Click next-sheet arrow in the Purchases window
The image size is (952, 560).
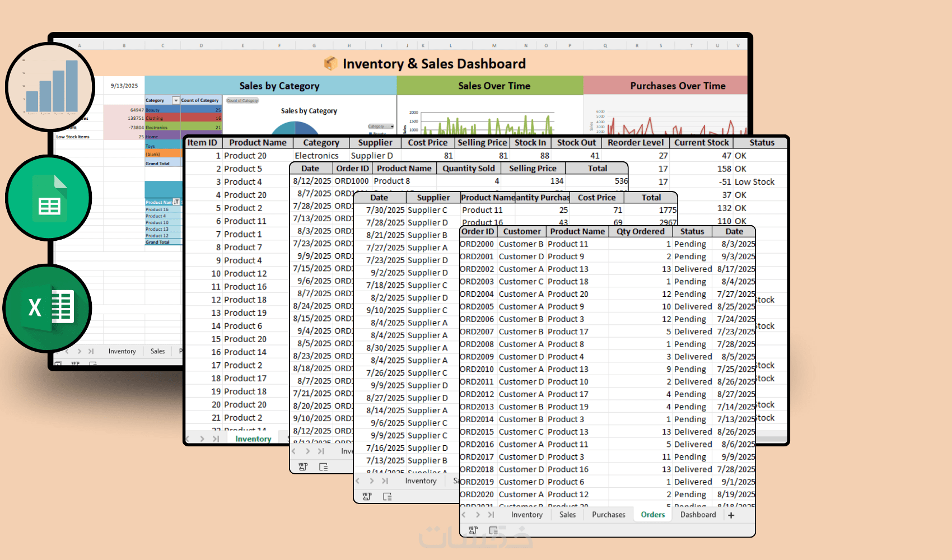click(x=372, y=480)
